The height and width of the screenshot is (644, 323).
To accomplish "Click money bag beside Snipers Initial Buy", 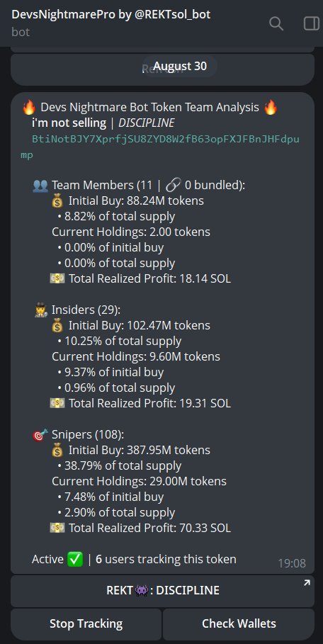I will [57, 450].
